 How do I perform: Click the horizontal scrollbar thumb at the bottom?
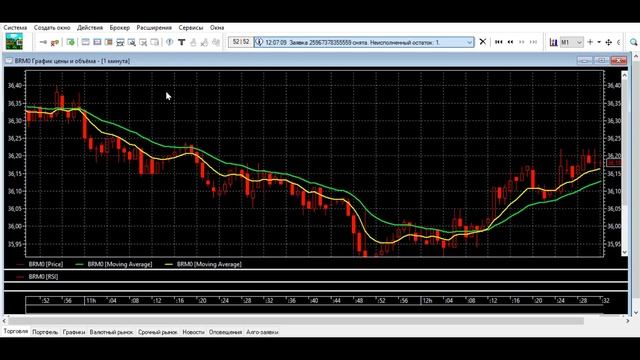click(x=296, y=321)
